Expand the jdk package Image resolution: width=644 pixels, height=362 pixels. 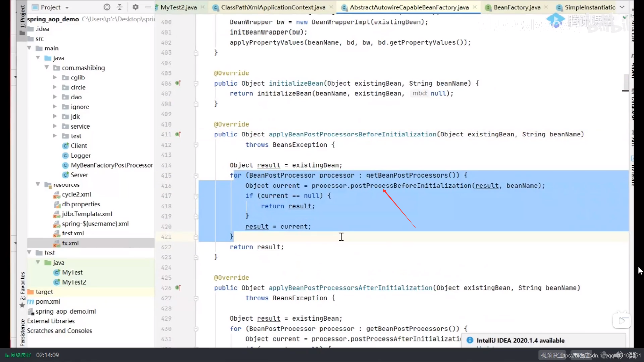55,116
